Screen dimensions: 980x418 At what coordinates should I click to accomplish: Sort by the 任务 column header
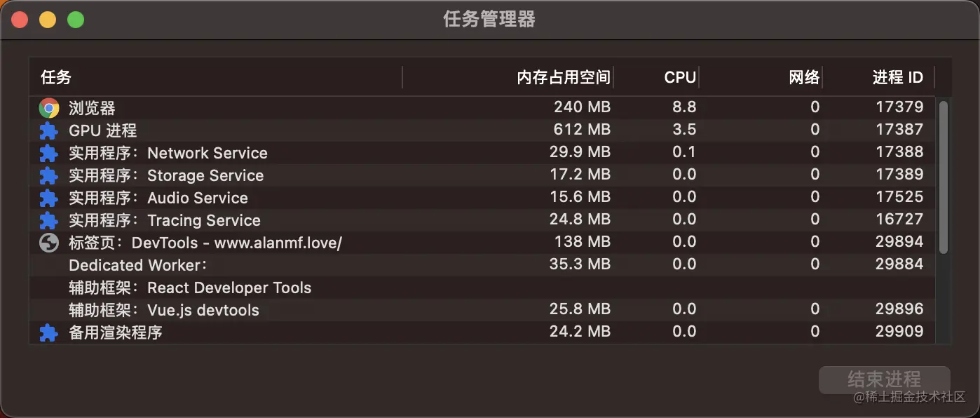tap(56, 77)
